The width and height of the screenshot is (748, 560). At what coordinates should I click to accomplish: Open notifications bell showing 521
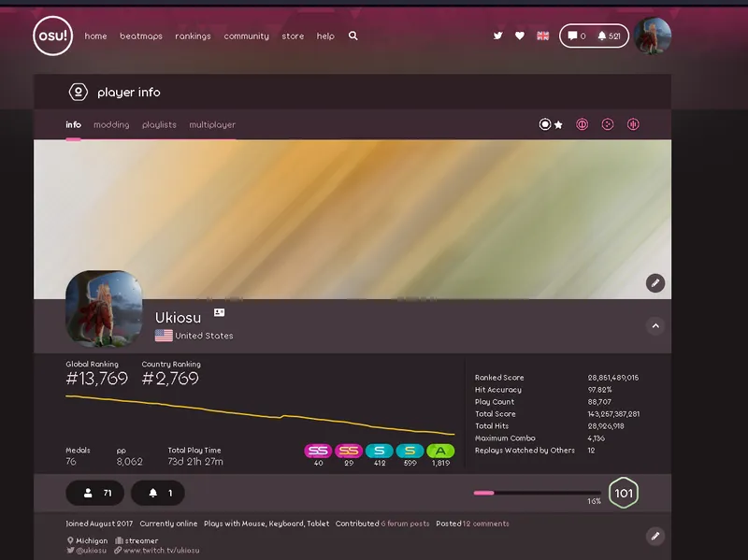pyautogui.click(x=609, y=36)
